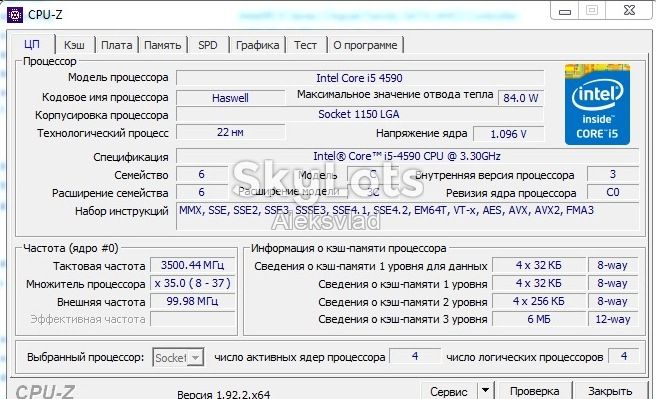Viewport: 656px width, 399px height.
Task: Click the multiplier value x 35.0 ( 8 - 37 )
Action: [192, 283]
